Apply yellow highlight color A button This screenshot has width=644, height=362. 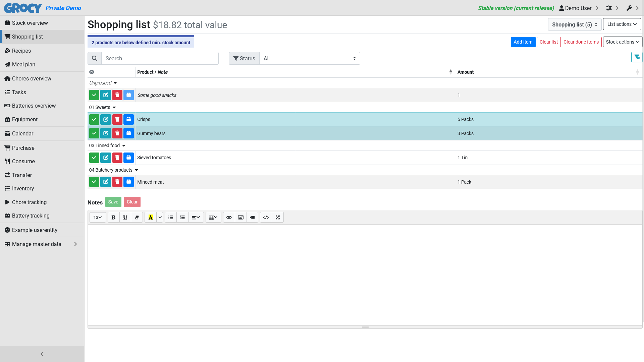(151, 218)
